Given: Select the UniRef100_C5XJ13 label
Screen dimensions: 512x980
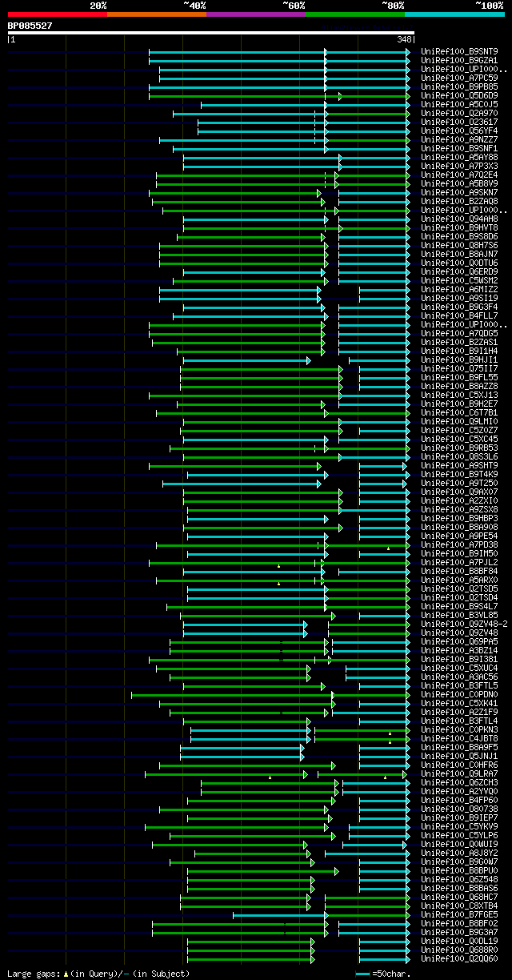Looking at the screenshot, I should [459, 395].
